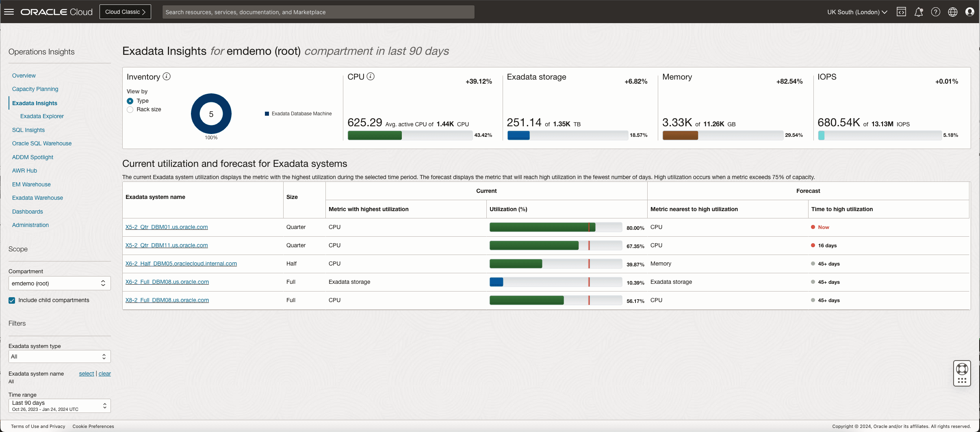Open the floating support widget

pyautogui.click(x=961, y=373)
